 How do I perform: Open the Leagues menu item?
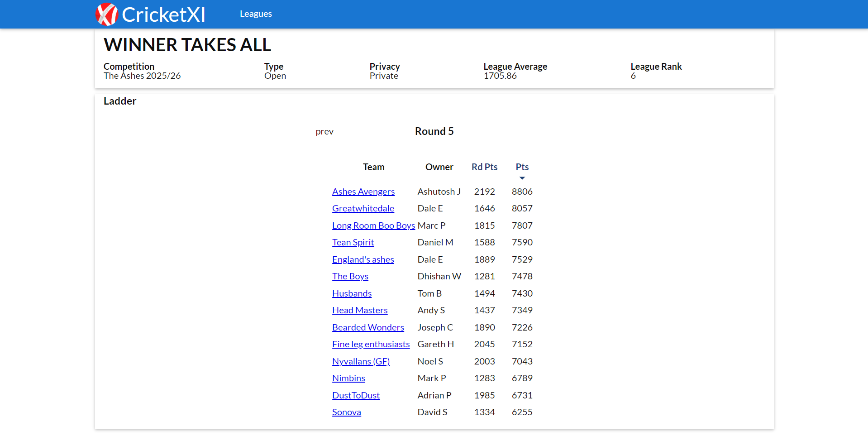click(256, 14)
